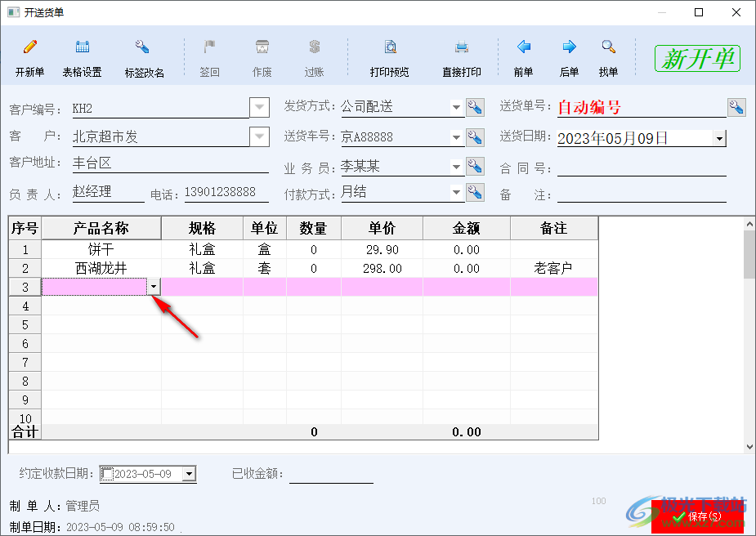Click the 备注 column header
756x536 pixels.
(x=554, y=228)
